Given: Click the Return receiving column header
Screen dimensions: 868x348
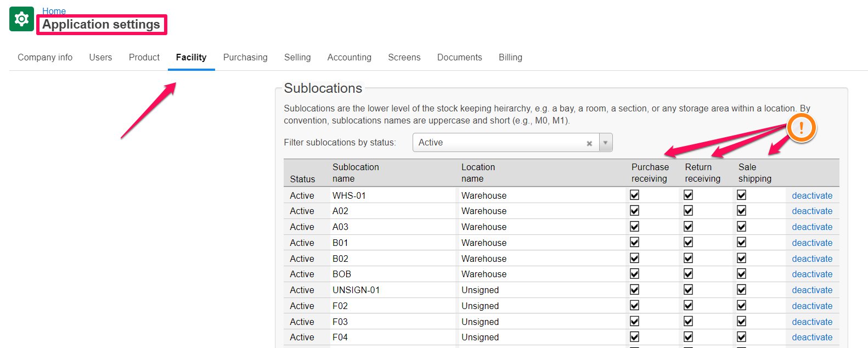Looking at the screenshot, I should tap(702, 173).
